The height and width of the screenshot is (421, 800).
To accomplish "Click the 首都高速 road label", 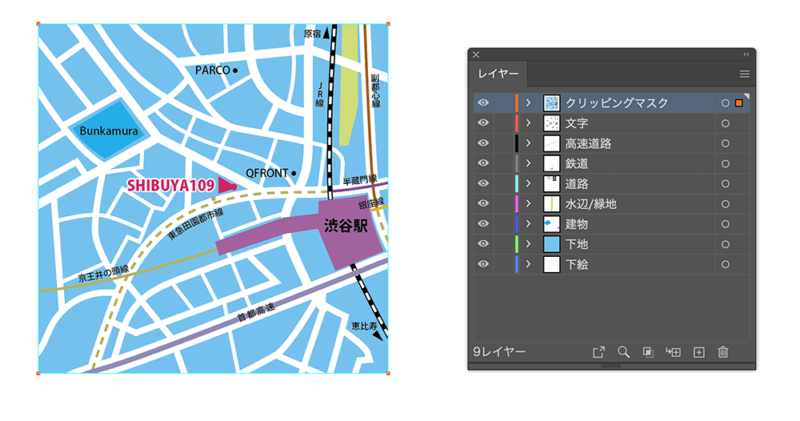I will [x=256, y=312].
